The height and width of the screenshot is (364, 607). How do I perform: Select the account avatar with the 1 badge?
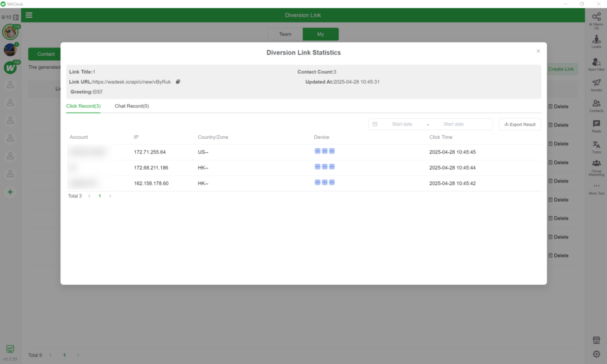[10, 50]
